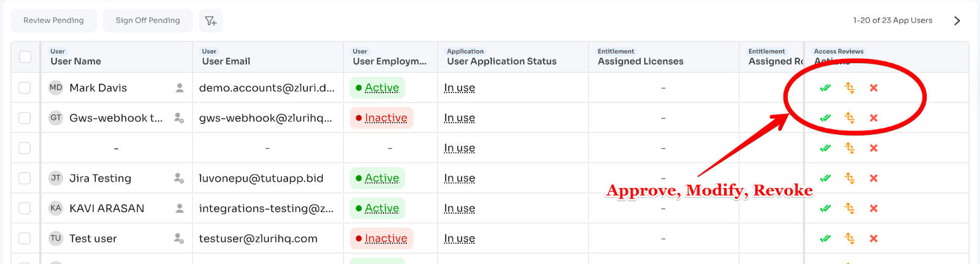Image resolution: width=980 pixels, height=264 pixels.
Task: Modify access for Mark Davis
Action: point(850,88)
